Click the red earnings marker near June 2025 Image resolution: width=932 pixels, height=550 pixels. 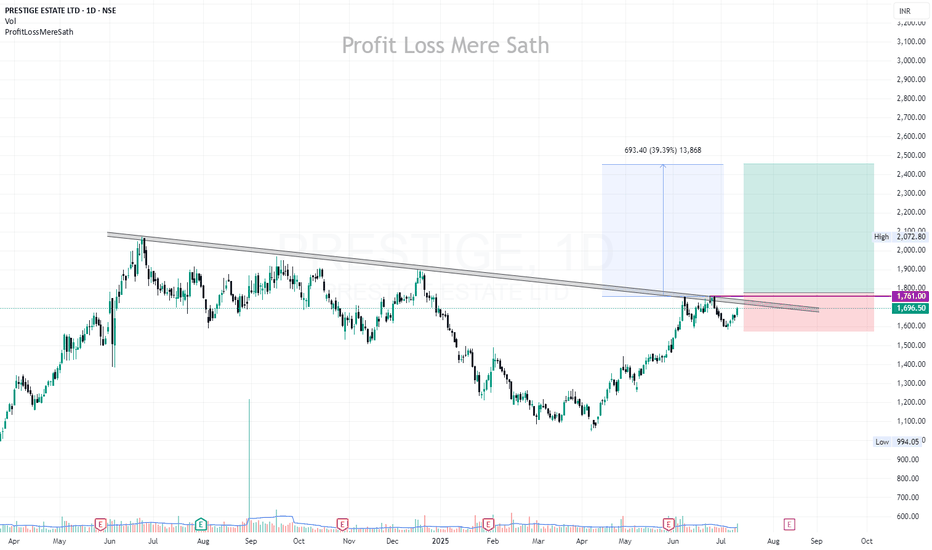669,524
